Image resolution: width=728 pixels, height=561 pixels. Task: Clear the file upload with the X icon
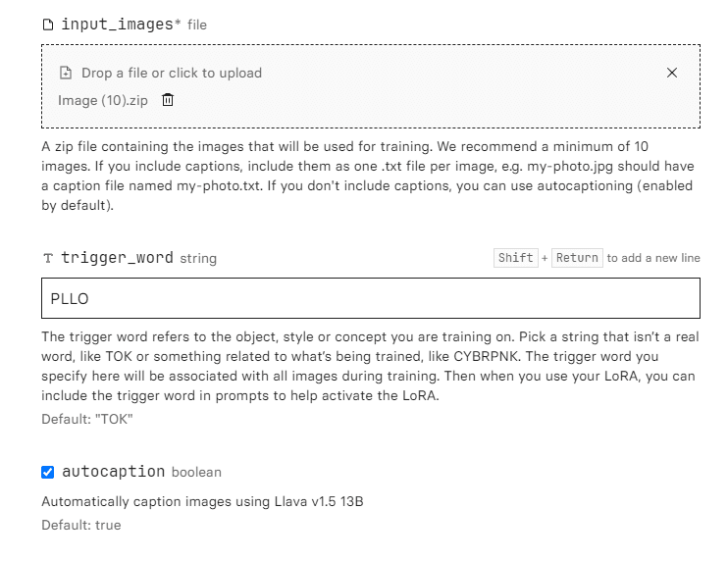[x=672, y=73]
